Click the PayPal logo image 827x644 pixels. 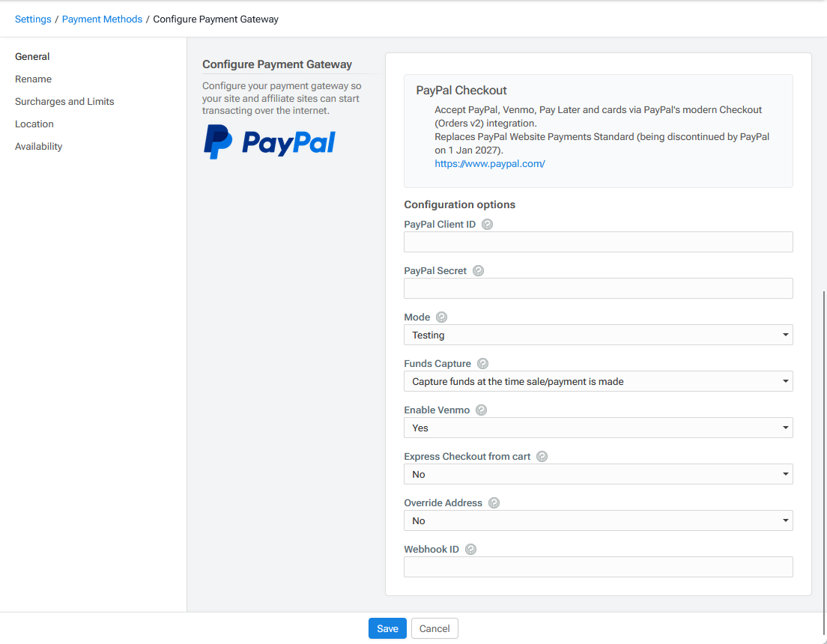270,142
